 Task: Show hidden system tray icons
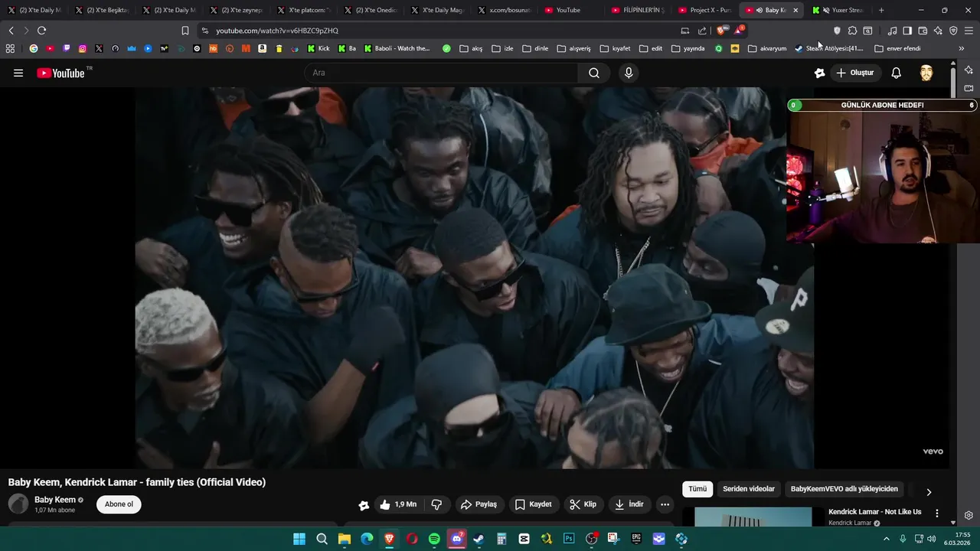887,539
